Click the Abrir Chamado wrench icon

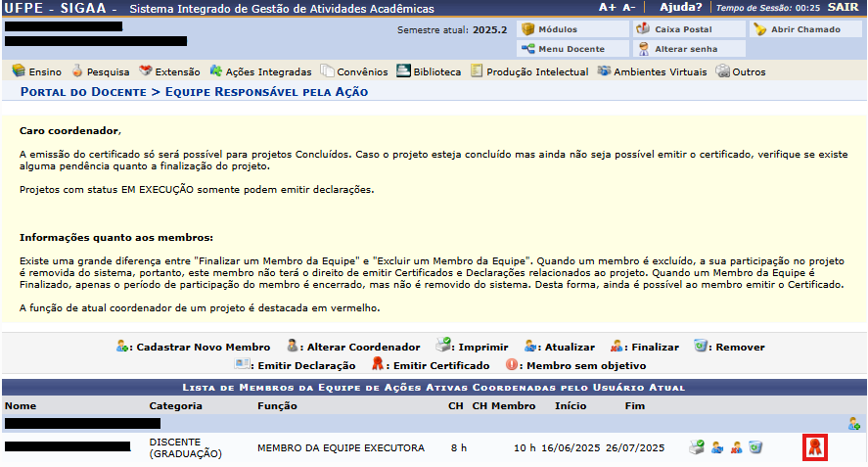pyautogui.click(x=760, y=28)
